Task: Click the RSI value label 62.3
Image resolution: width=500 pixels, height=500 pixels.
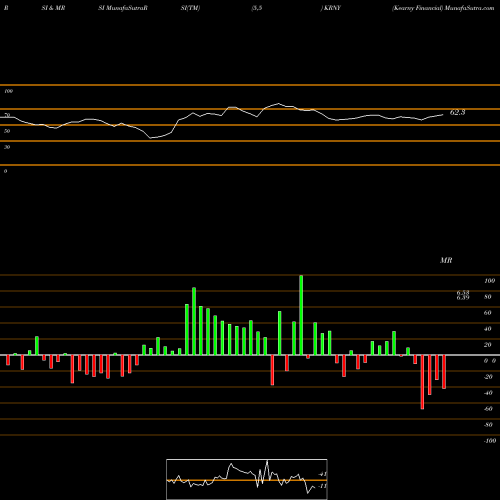Action: pos(457,112)
